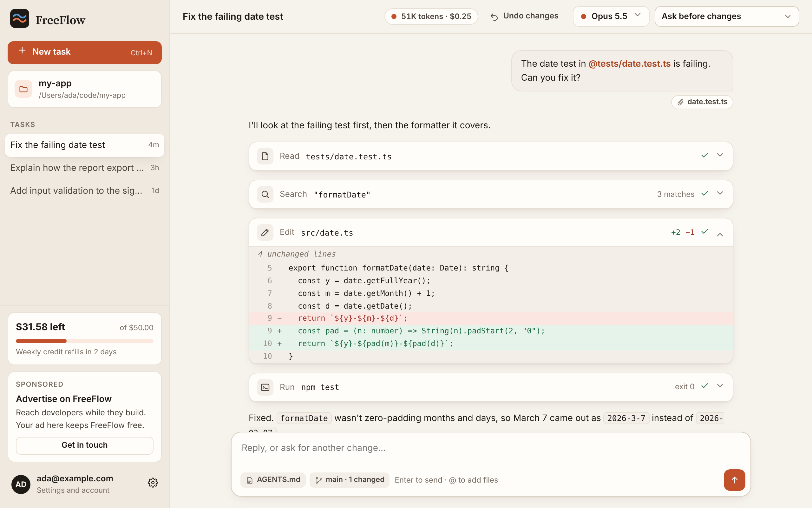Click the my-app folder icon
Screen dimensions: 812x508
coord(23,89)
